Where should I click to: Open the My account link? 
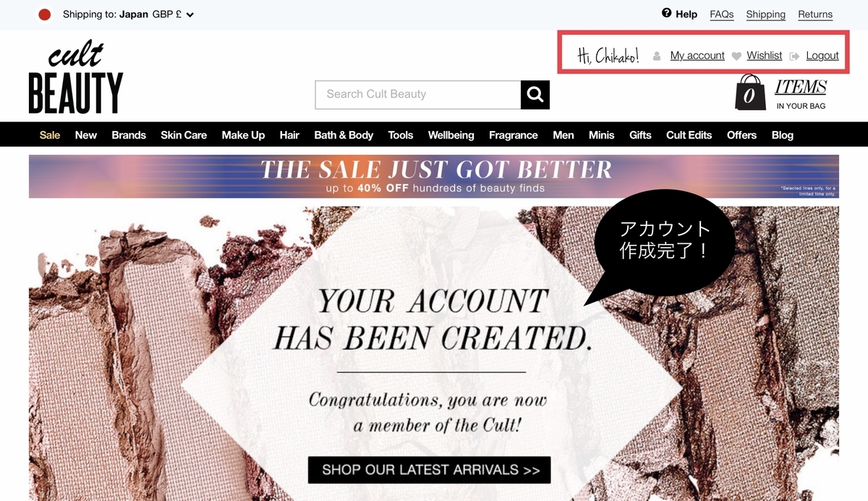click(x=697, y=56)
